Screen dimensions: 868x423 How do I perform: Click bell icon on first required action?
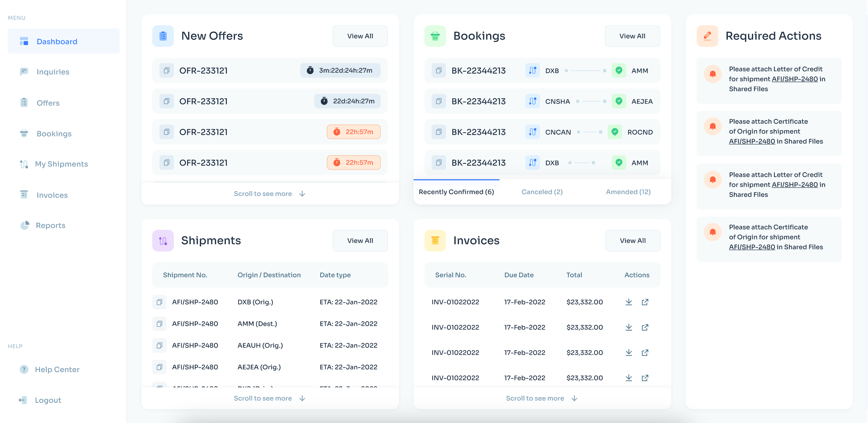coord(712,74)
